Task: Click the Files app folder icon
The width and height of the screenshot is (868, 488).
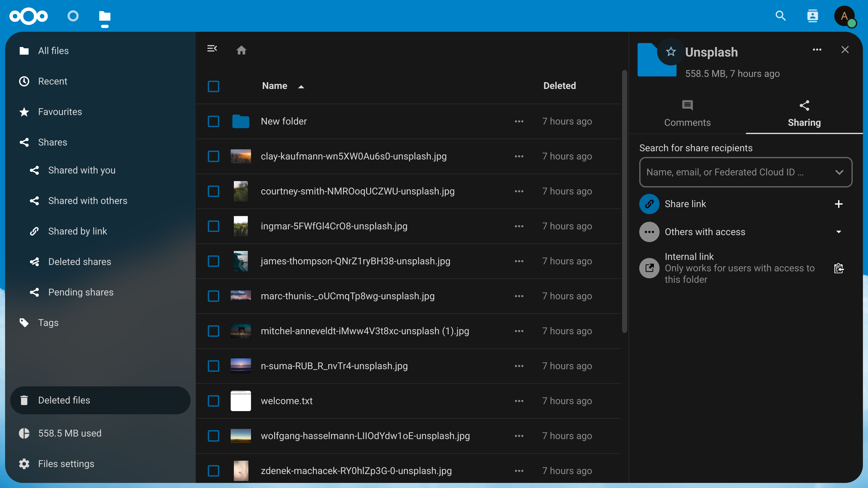Action: point(105,17)
